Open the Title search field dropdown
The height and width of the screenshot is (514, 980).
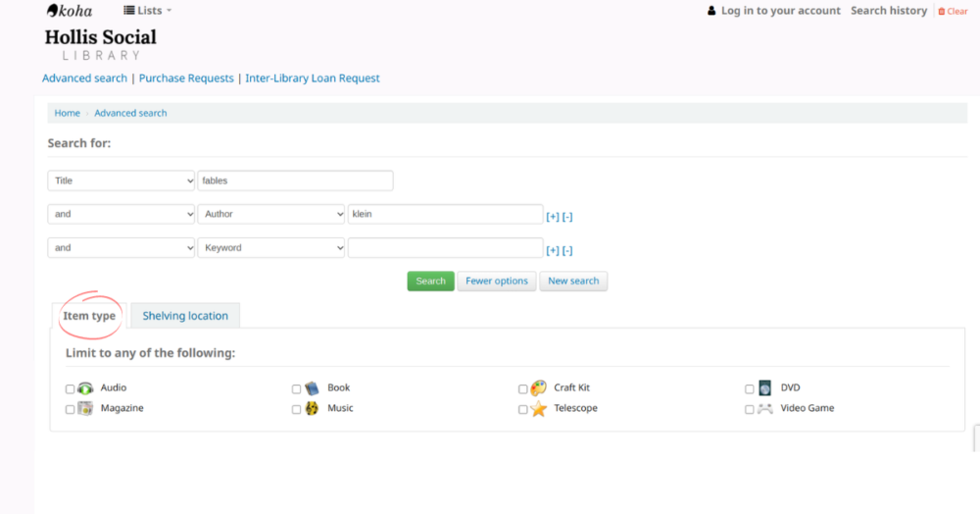click(x=122, y=180)
